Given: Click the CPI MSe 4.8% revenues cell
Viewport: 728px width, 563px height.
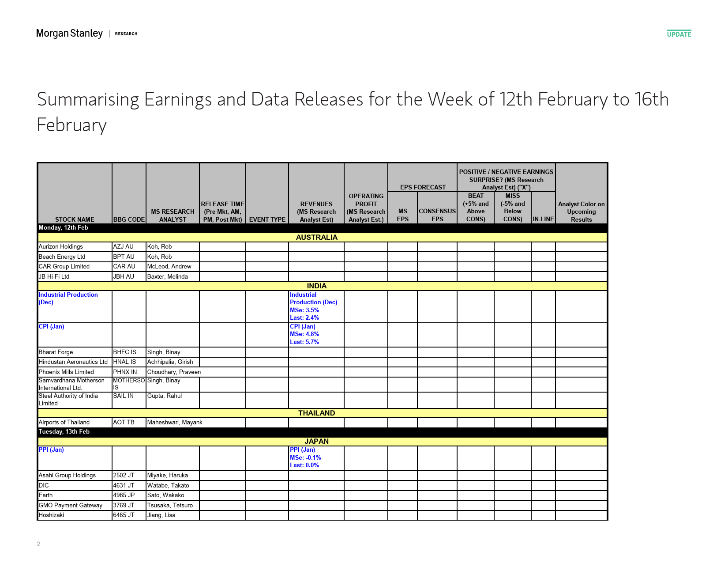Looking at the screenshot, I should pos(316,334).
